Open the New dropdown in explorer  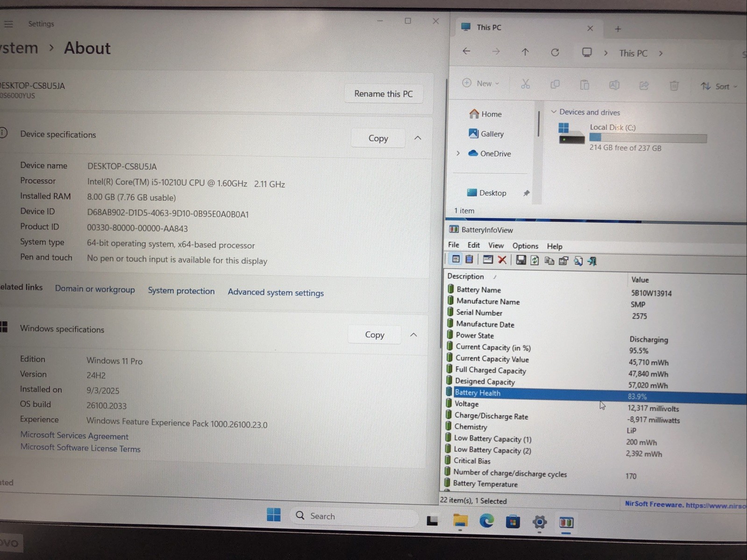pyautogui.click(x=481, y=83)
